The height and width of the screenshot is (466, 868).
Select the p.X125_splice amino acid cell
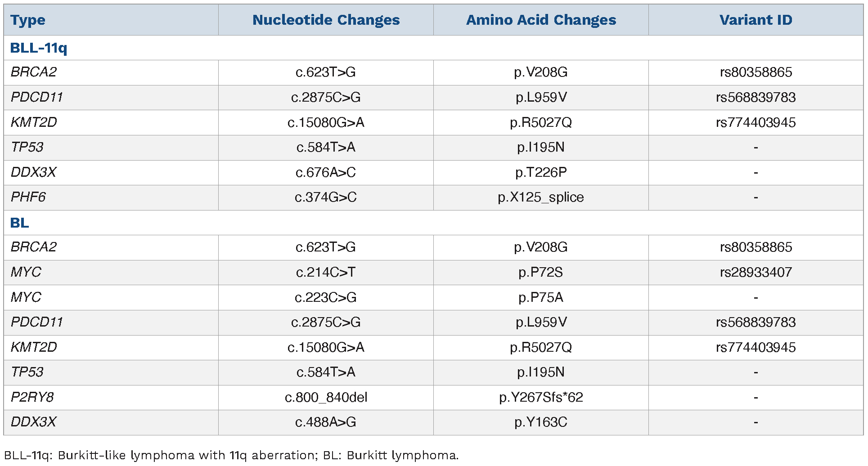click(x=540, y=197)
